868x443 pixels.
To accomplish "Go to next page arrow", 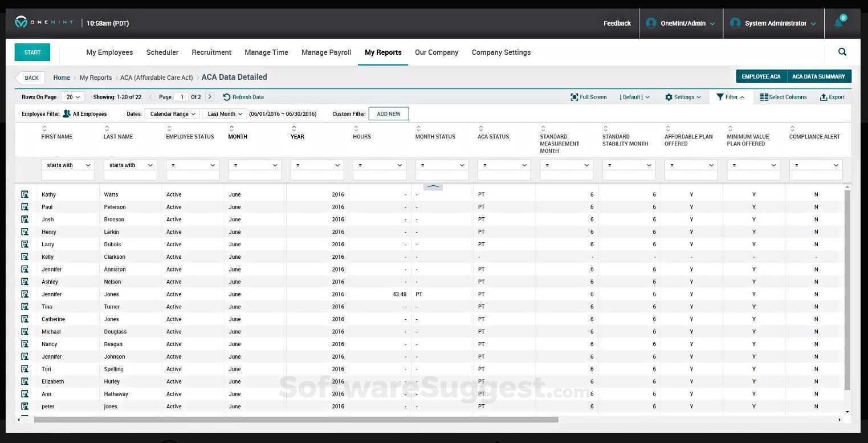I will click(x=210, y=97).
